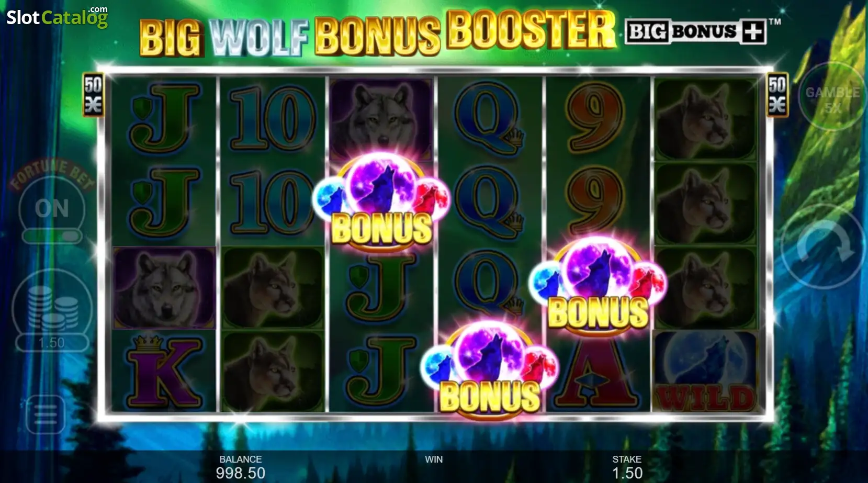
Task: Click the spin arrow button
Action: click(x=822, y=246)
